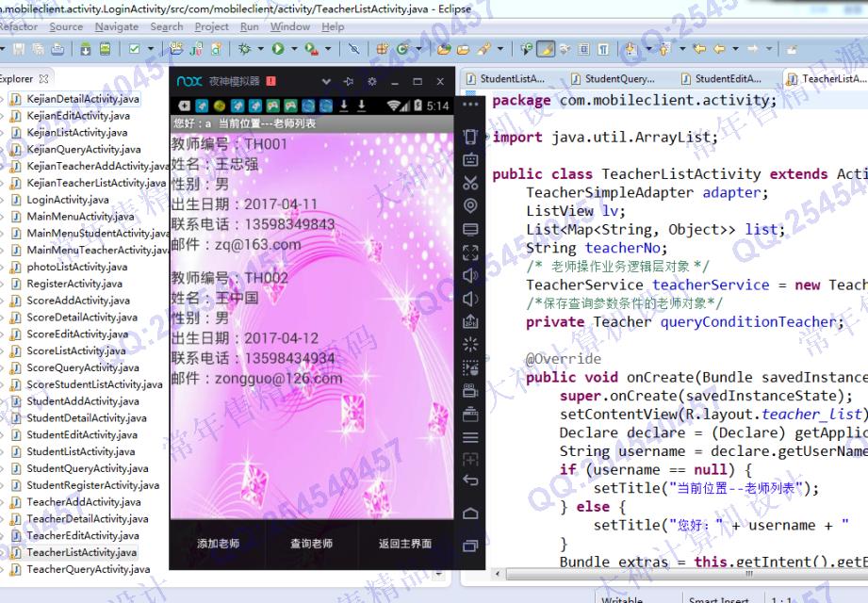The height and width of the screenshot is (603, 868).
Task: Select TeacherQueryActivity.java in the explorer
Action: tap(88, 569)
